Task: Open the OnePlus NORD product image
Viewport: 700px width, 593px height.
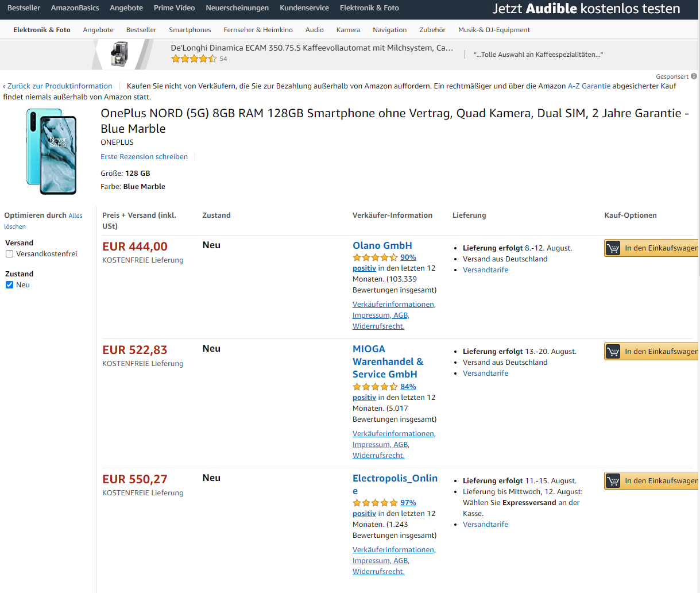Action: coord(51,151)
